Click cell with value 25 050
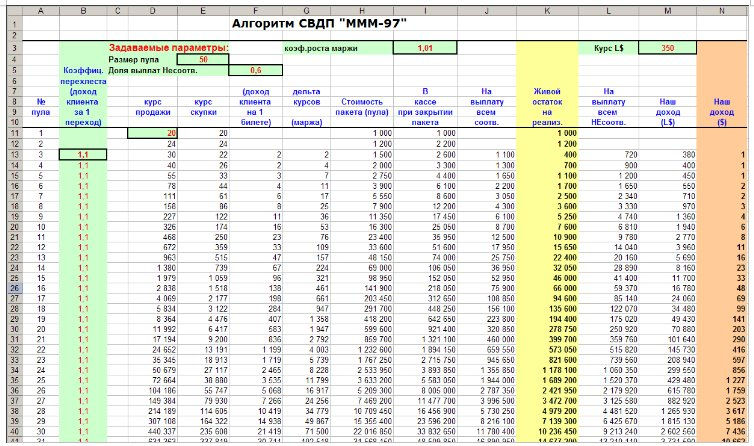754x446 pixels. (425, 227)
